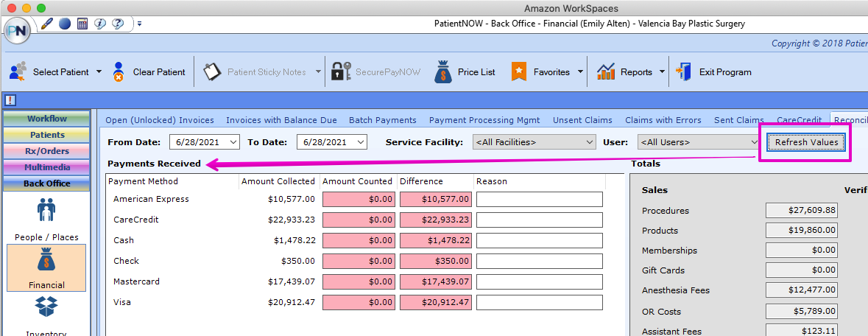The height and width of the screenshot is (336, 868).
Task: Switch to Sent Claims tab
Action: coord(739,120)
